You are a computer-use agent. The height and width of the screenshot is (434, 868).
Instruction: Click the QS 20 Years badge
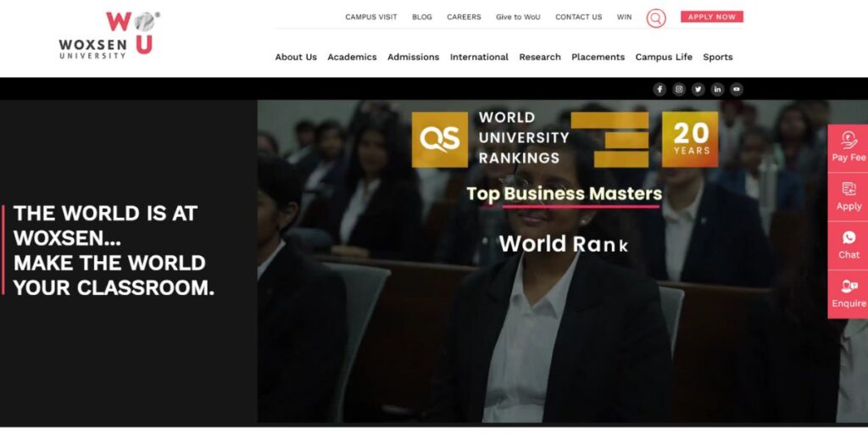[690, 139]
